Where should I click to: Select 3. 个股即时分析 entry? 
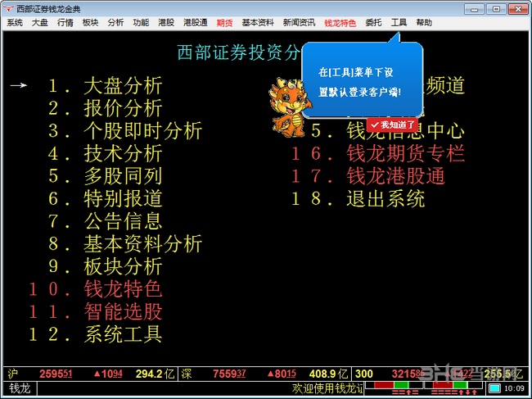125,131
